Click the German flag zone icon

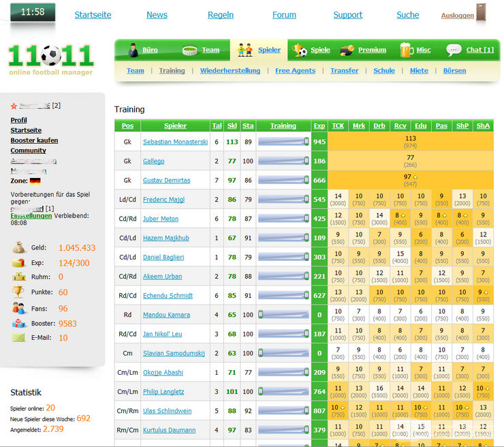click(35, 181)
